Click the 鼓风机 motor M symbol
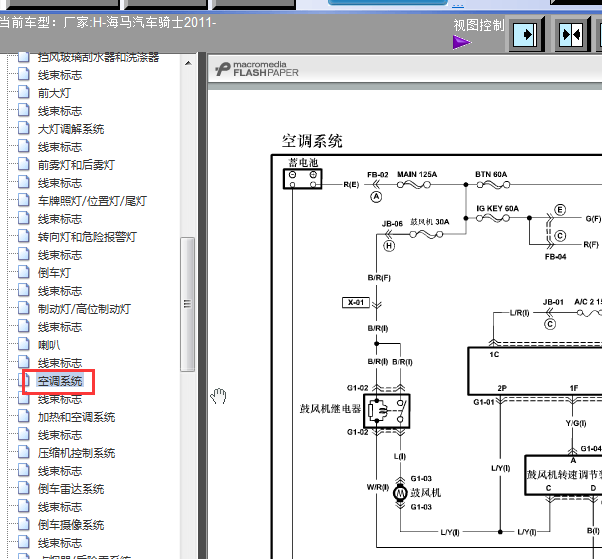 click(x=400, y=493)
